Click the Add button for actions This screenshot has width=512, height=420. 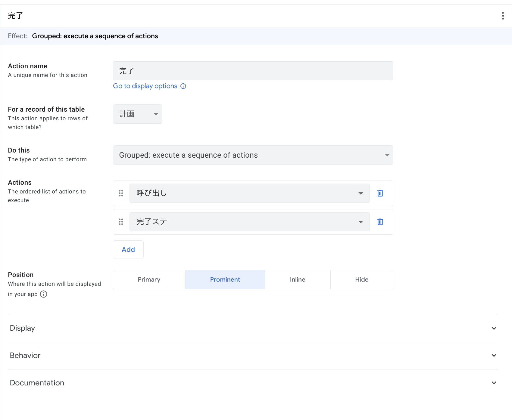click(128, 249)
